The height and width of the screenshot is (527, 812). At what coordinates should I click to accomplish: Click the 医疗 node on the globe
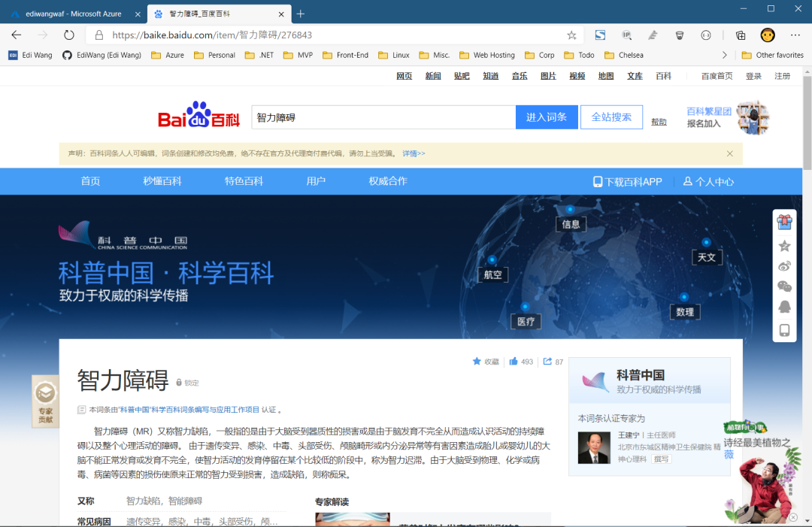pyautogui.click(x=526, y=322)
